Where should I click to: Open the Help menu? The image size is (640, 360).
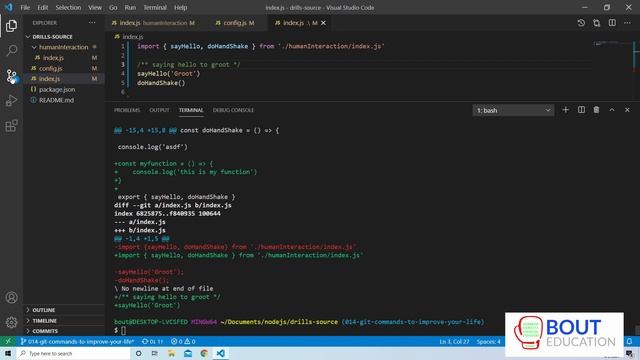click(180, 7)
